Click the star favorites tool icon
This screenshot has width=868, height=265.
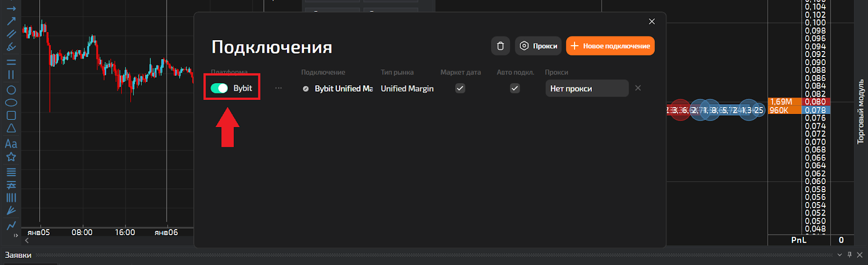pyautogui.click(x=11, y=157)
